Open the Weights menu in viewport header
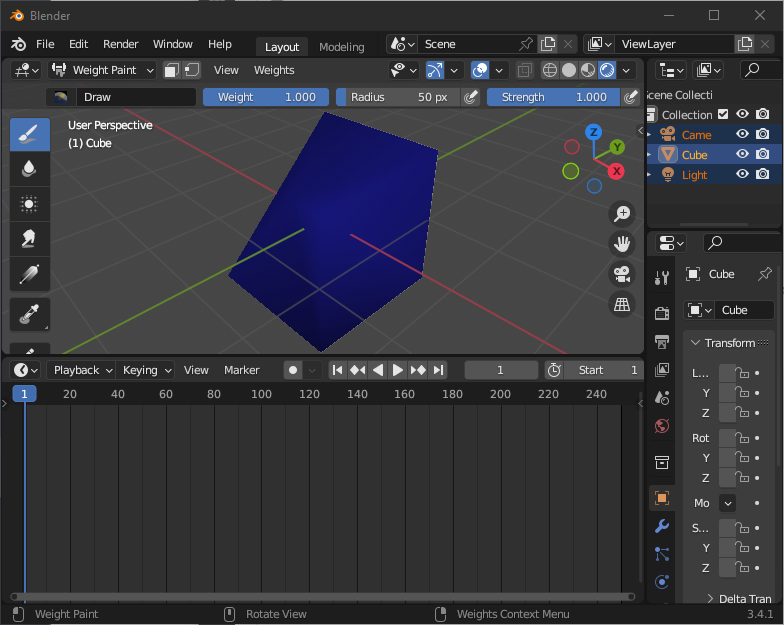The width and height of the screenshot is (784, 625). coord(274,70)
